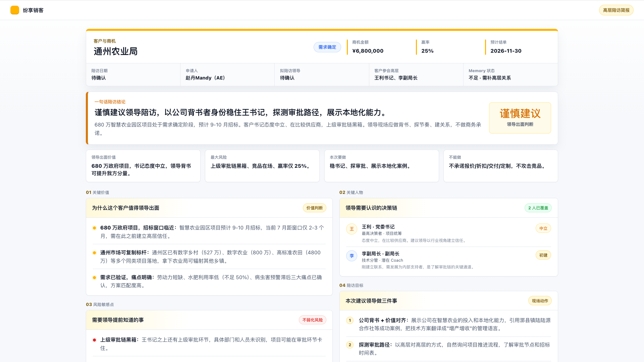
Task: Click the 需要领导提前知道的事 card header
Action: tap(209, 320)
